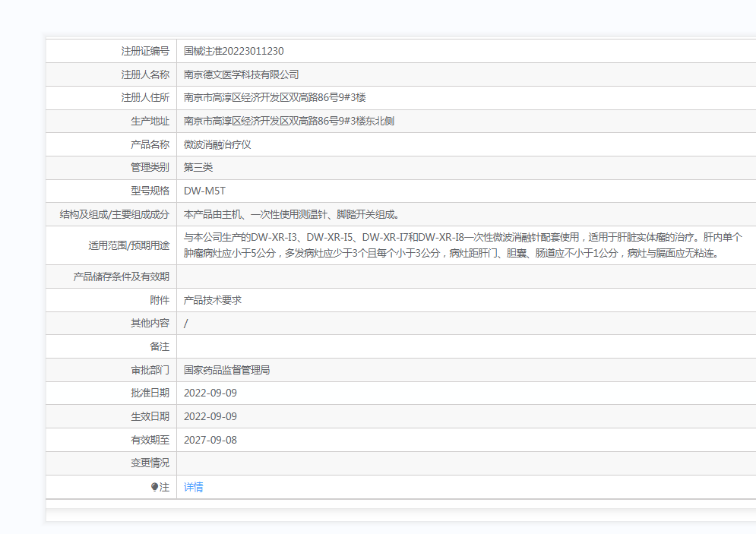This screenshot has width=756, height=534.
Task: Click registrant name 南京德文医学科技有限公司
Action: point(241,74)
